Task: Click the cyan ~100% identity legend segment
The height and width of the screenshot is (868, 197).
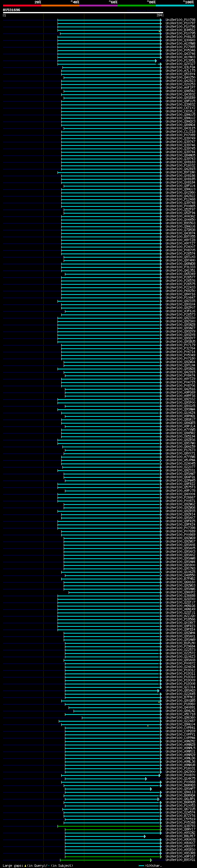Action: 175,6
